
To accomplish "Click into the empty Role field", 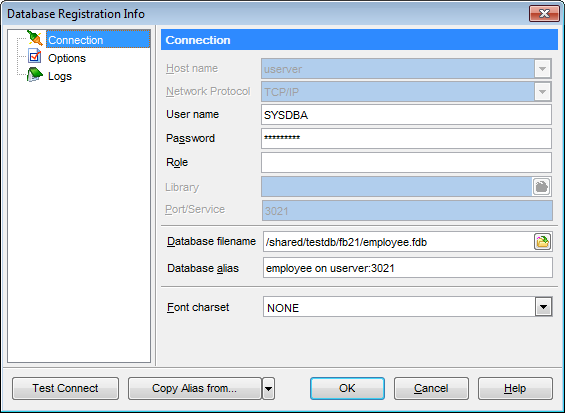I will pos(406,163).
